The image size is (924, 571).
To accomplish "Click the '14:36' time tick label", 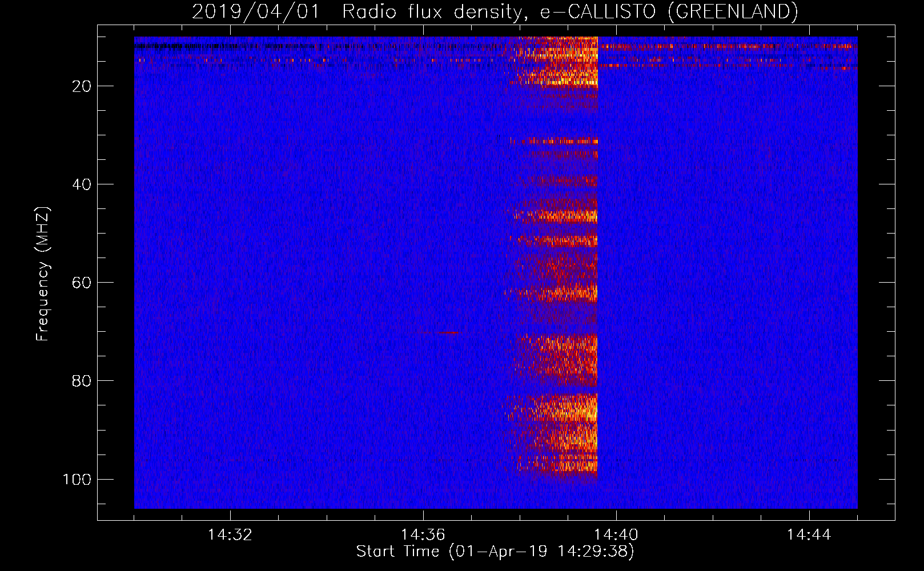I will (423, 535).
